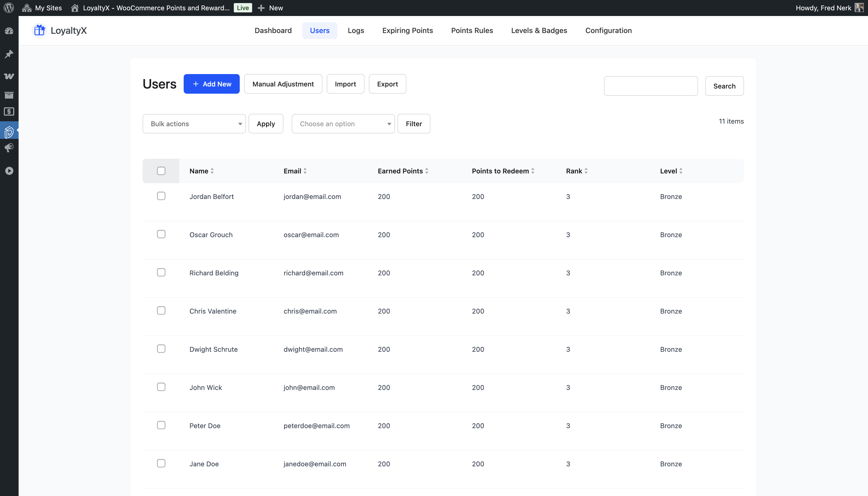Open the Points Rules menu item

point(472,30)
